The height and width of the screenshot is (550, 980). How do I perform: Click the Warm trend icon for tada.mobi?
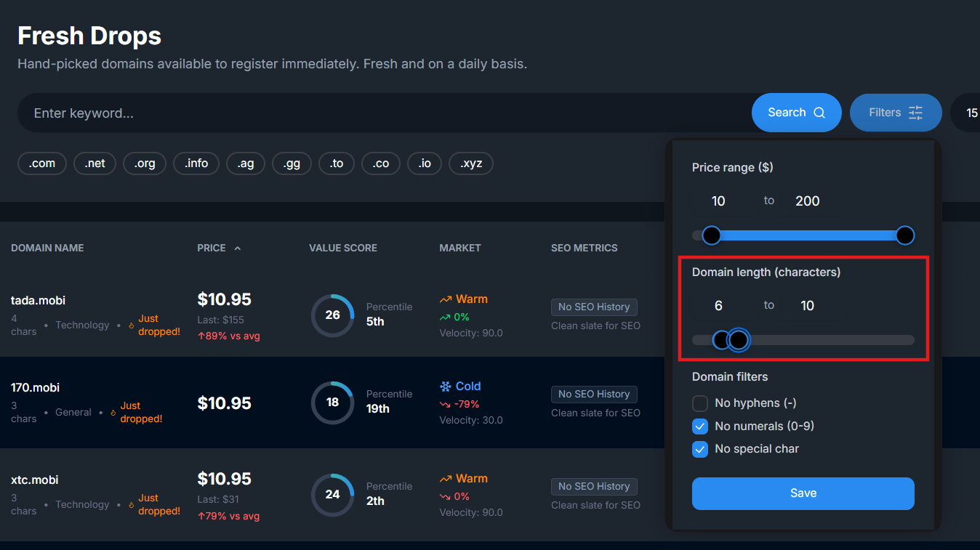tap(446, 299)
